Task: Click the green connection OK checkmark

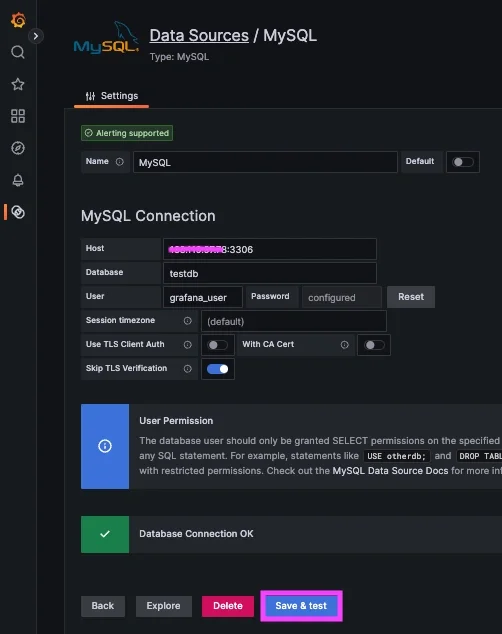Action: coord(105,534)
